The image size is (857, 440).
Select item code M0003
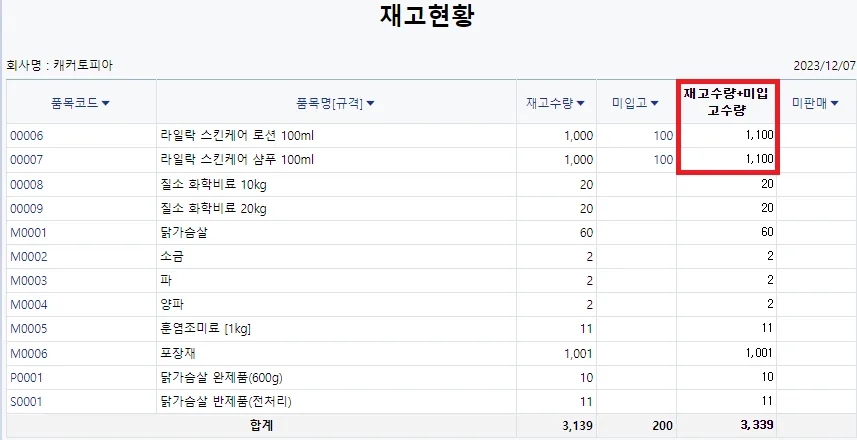[28, 281]
